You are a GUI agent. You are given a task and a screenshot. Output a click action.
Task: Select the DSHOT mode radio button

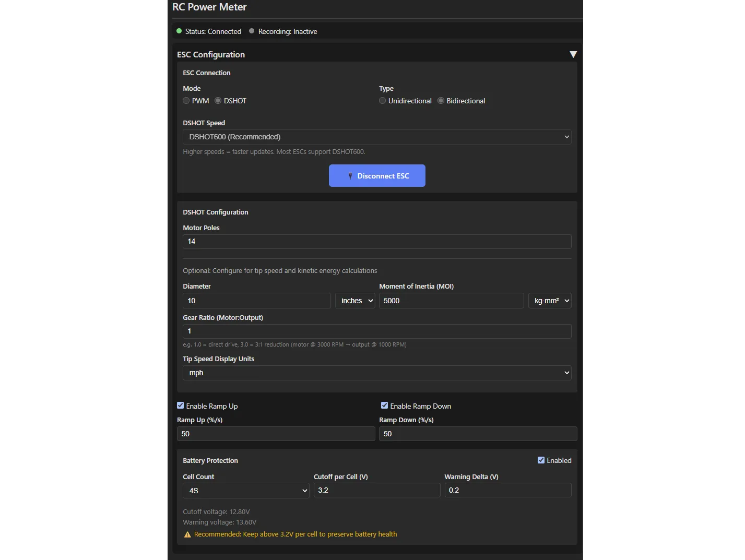pyautogui.click(x=218, y=101)
